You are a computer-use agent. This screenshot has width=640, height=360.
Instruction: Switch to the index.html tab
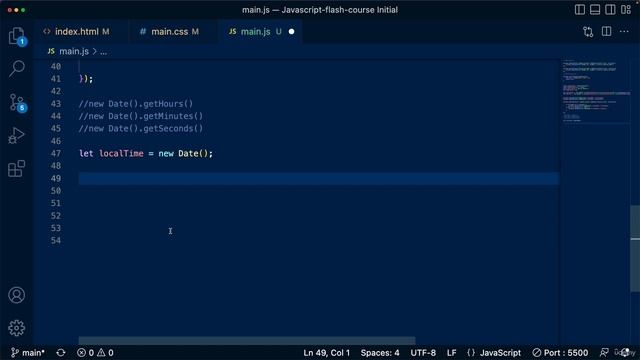pos(76,31)
